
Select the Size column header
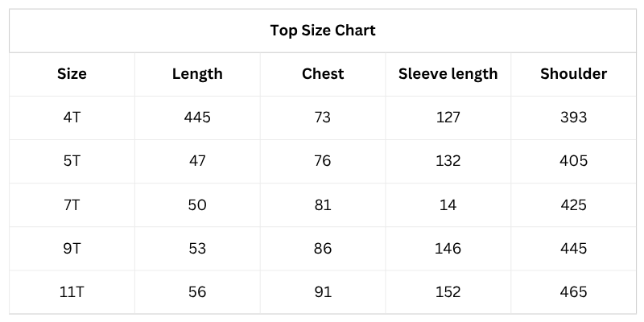coord(72,74)
